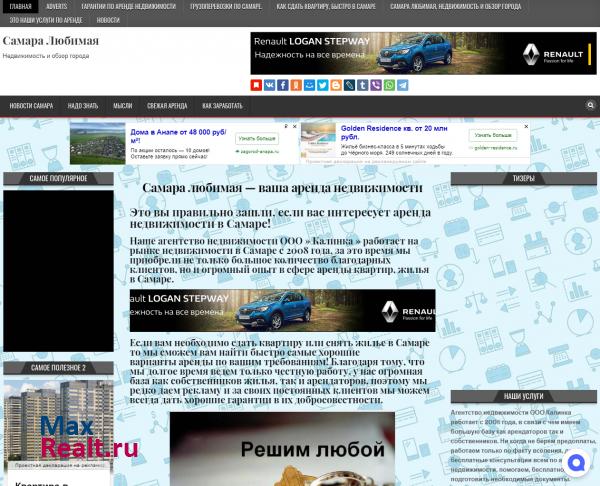Open КАК СДАТЬ КВАРТИРУ БЫСТРО В САМАРЕ
600x486 pixels.
(x=326, y=7)
